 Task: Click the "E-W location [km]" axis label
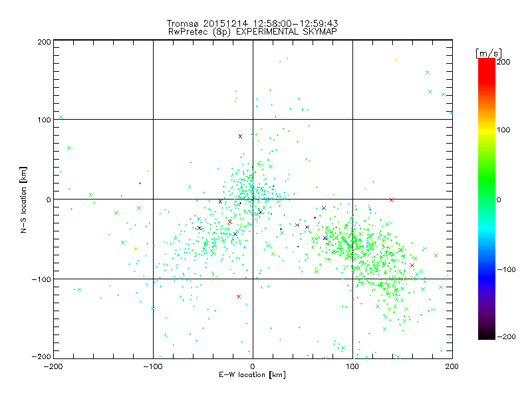pos(252,374)
